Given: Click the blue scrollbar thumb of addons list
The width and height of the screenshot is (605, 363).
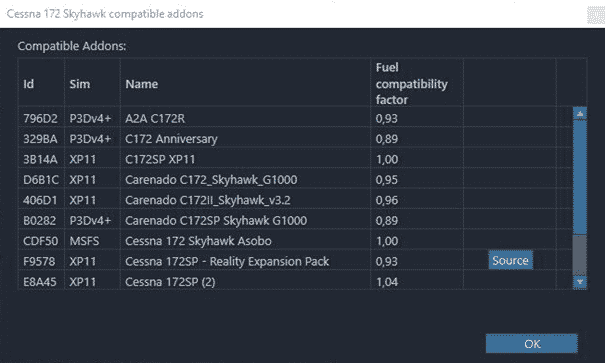Looking at the screenshot, I should click(x=580, y=177).
